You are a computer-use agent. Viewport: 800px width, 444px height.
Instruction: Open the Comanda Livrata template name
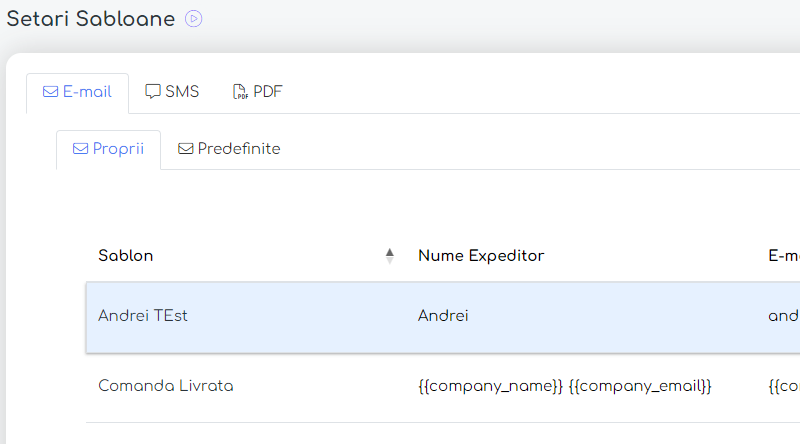pos(166,386)
